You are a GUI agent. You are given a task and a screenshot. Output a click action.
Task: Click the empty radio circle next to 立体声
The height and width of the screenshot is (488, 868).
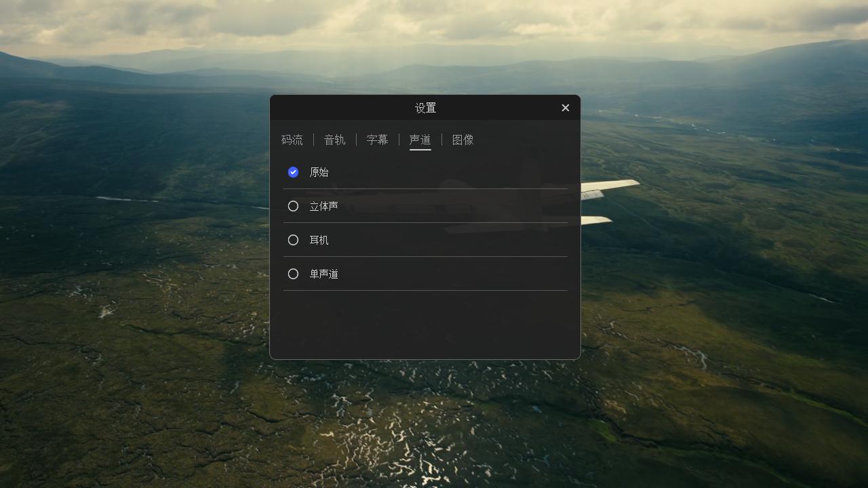[x=293, y=206]
